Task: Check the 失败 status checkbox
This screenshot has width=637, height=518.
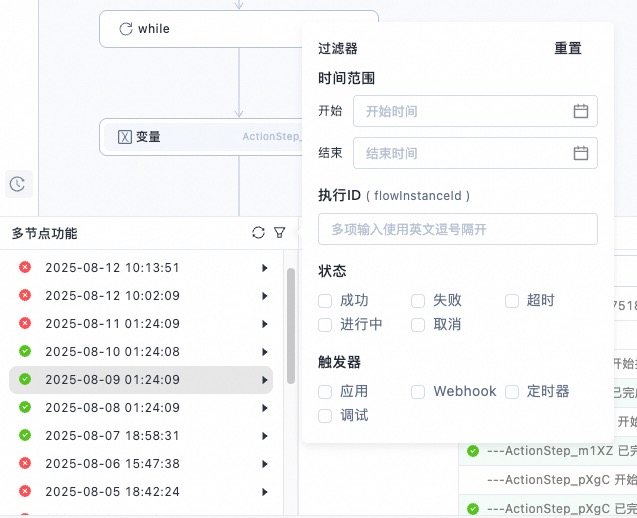Action: pos(418,301)
